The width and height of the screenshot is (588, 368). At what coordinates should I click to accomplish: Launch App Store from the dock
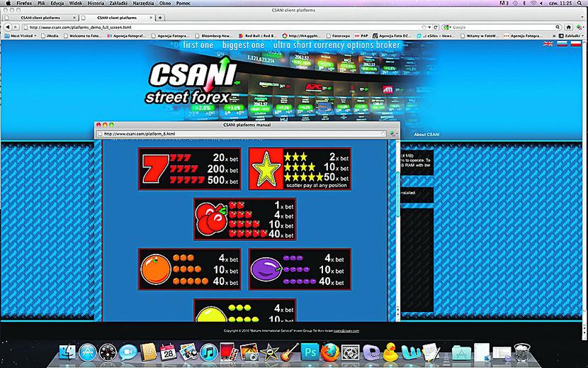pos(88,352)
